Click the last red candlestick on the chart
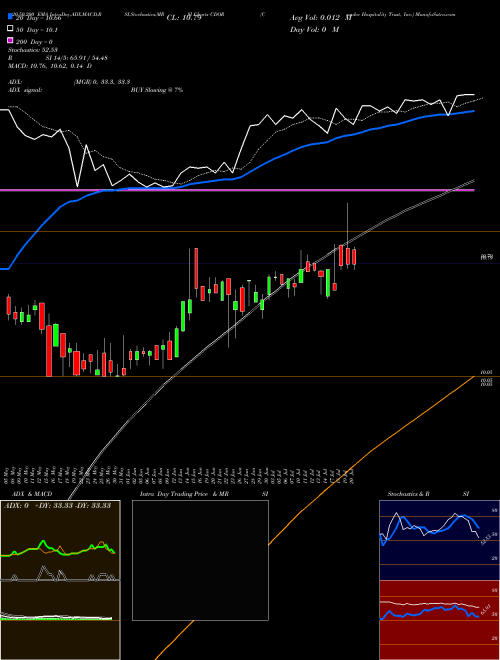Screen dimensions: 500x660 [x=354, y=257]
